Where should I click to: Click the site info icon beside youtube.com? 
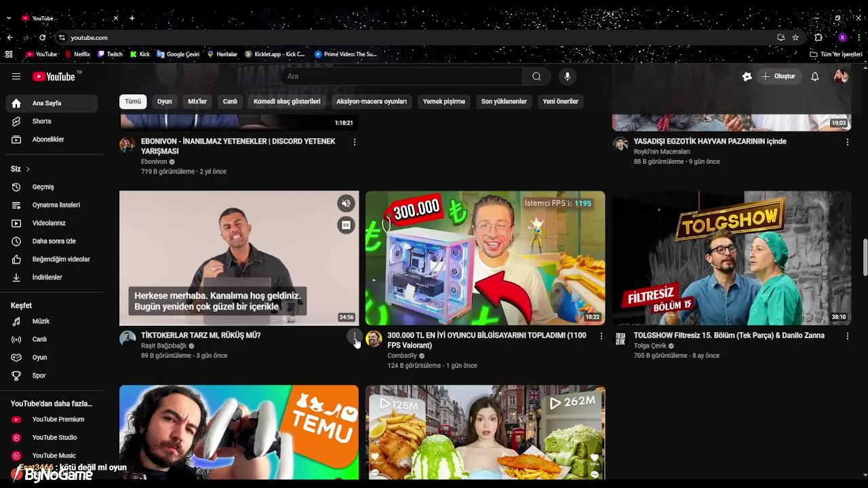pos(62,37)
